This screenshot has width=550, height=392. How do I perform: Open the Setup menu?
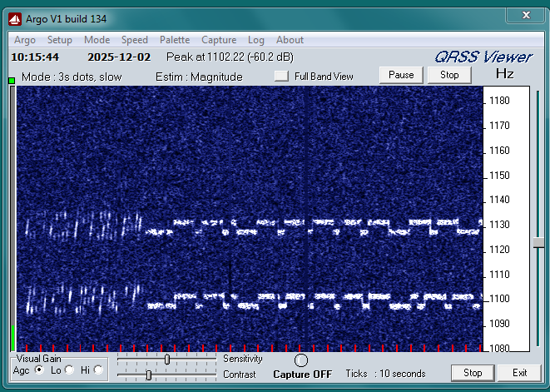(x=60, y=40)
